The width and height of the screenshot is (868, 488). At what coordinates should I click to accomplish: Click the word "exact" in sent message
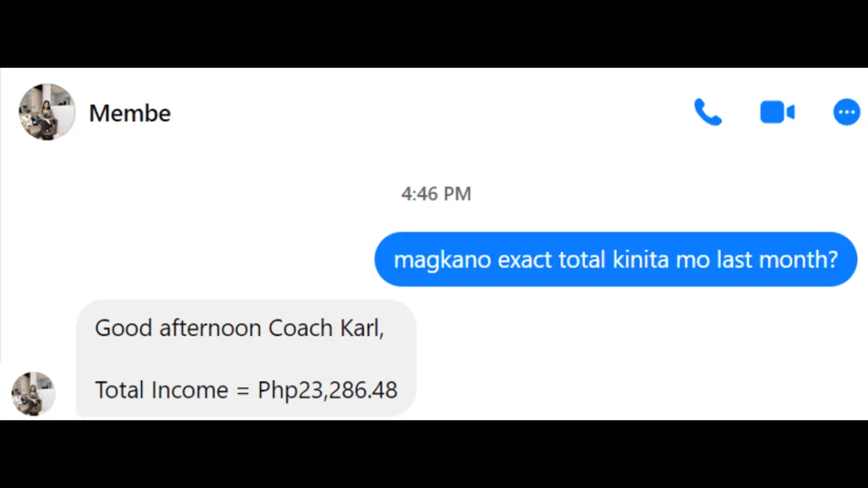click(x=525, y=260)
